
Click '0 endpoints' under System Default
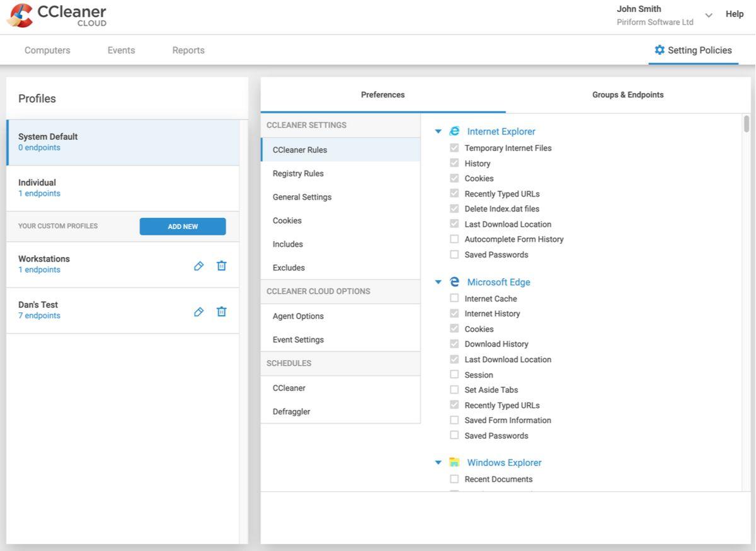(x=39, y=147)
